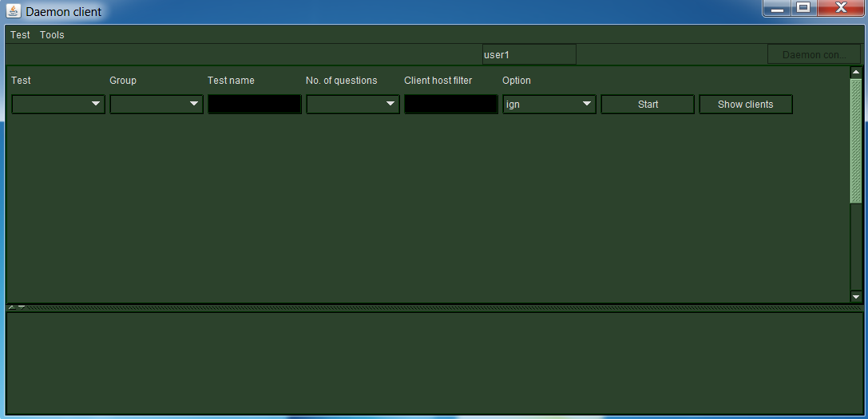
Task: Click the 'Client host filter' label
Action: [438, 81]
